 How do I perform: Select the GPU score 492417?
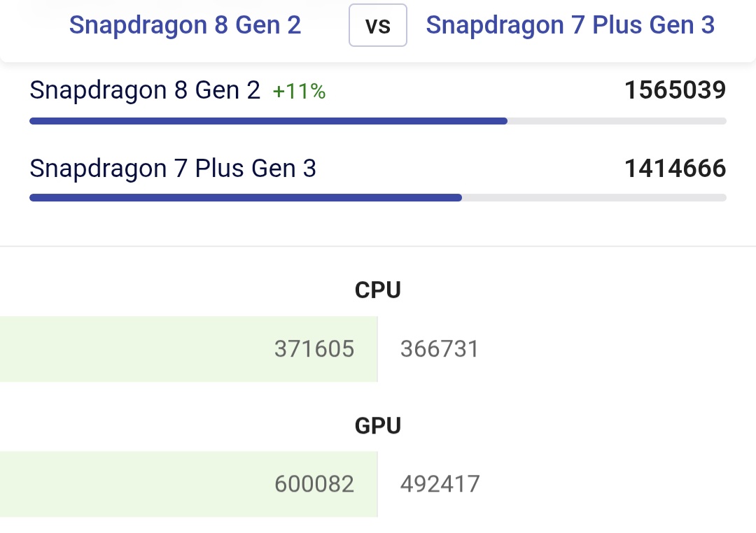click(440, 484)
